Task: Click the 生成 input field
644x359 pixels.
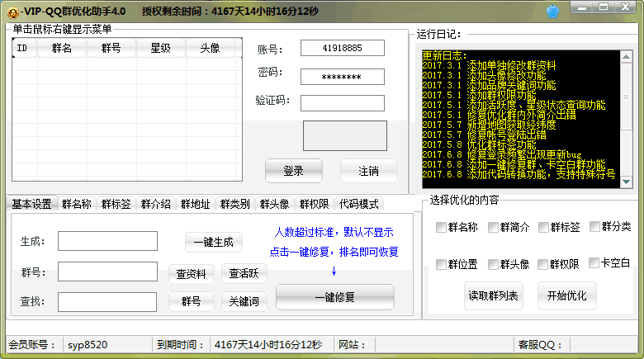Action: [107, 241]
